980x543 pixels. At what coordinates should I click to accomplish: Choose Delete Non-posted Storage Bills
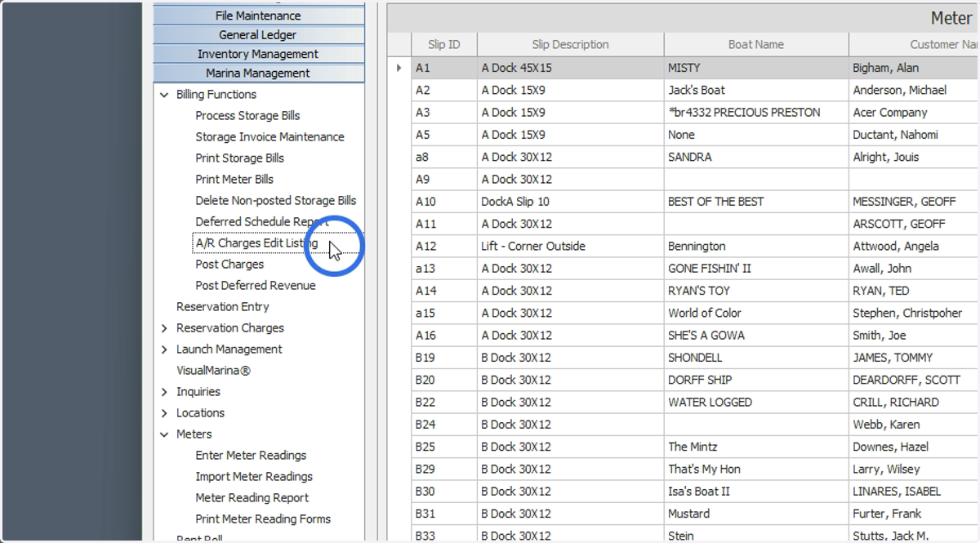(x=275, y=201)
